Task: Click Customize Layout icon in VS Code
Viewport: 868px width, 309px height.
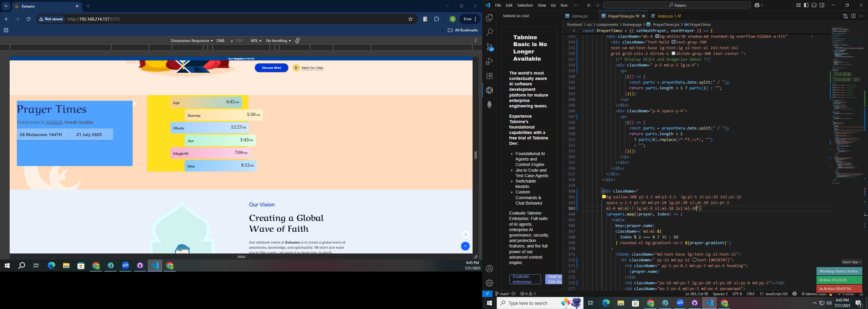Action: point(798,5)
